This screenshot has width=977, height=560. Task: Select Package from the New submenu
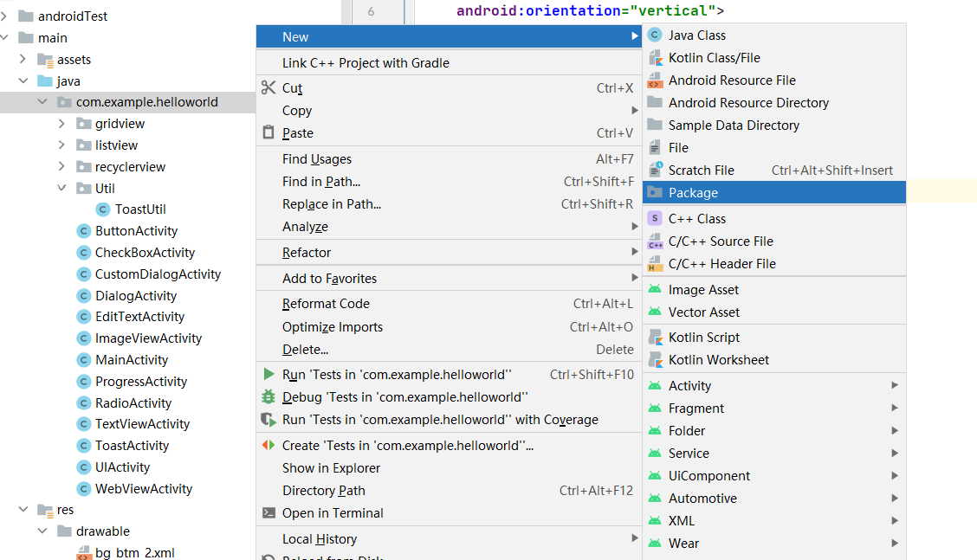[693, 193]
